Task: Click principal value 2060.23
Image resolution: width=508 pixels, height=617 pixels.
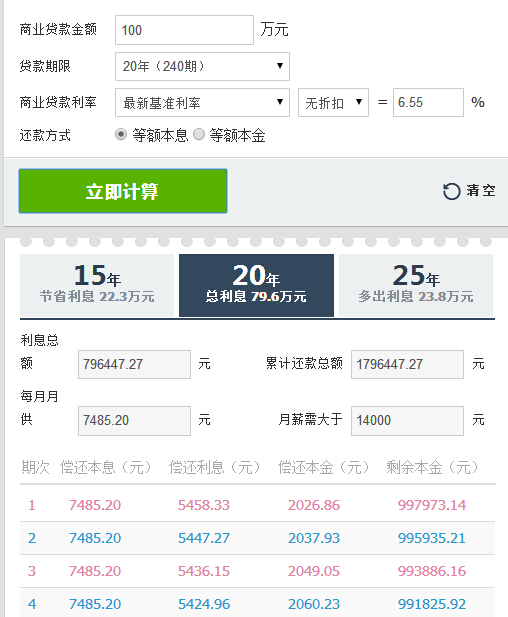Action: 314,604
